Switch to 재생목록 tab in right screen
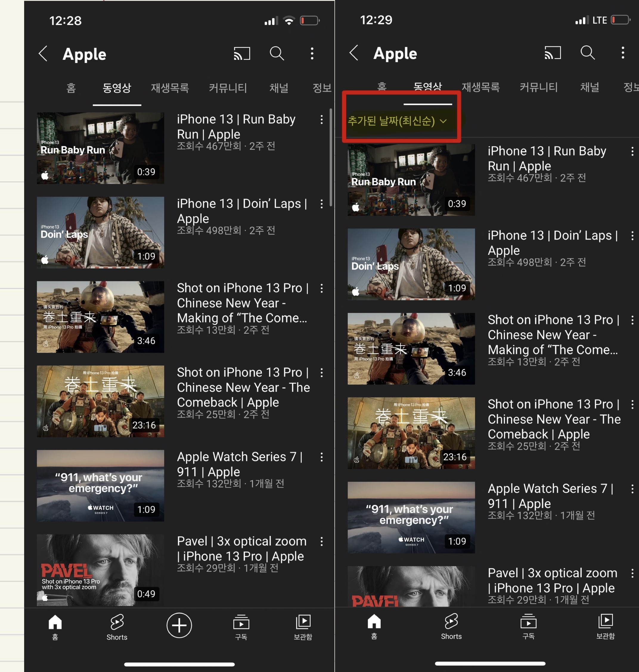639x672 pixels. (481, 88)
